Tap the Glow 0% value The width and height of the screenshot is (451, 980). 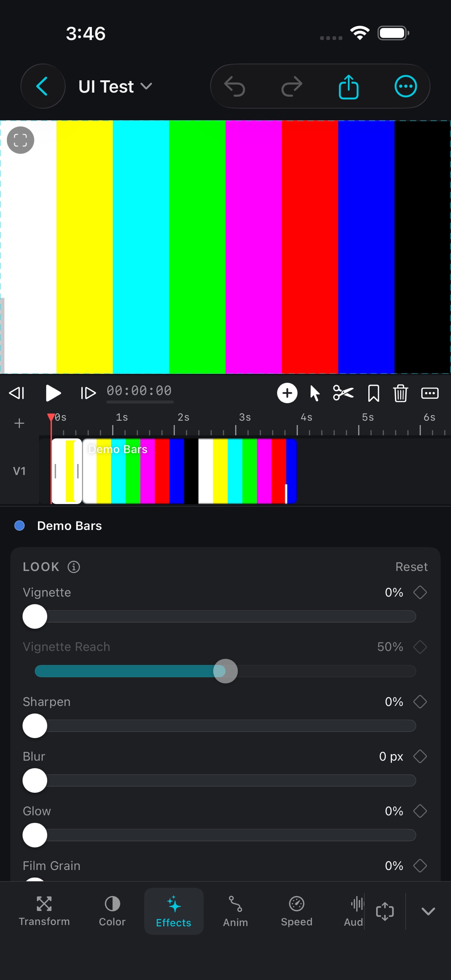pyautogui.click(x=394, y=811)
